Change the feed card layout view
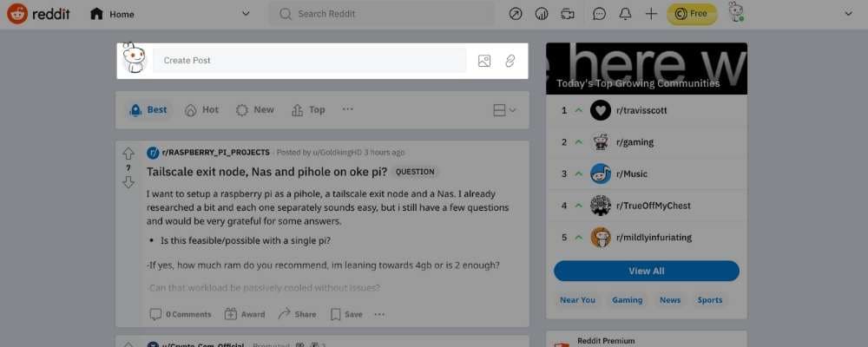Image resolution: width=868 pixels, height=347 pixels. [504, 110]
